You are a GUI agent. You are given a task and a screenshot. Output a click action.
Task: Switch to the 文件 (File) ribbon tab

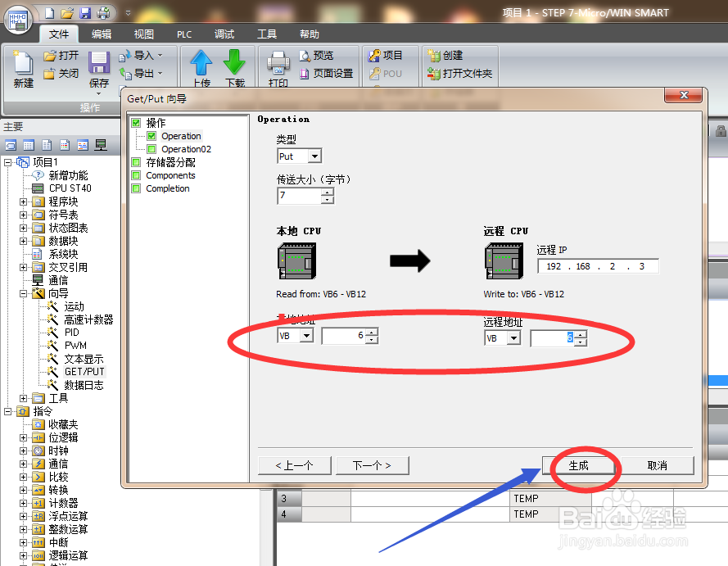tap(59, 34)
